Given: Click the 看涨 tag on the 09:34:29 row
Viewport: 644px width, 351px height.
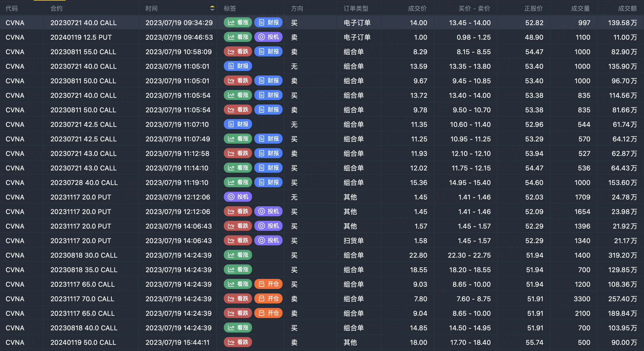Looking at the screenshot, I should click(x=238, y=23).
